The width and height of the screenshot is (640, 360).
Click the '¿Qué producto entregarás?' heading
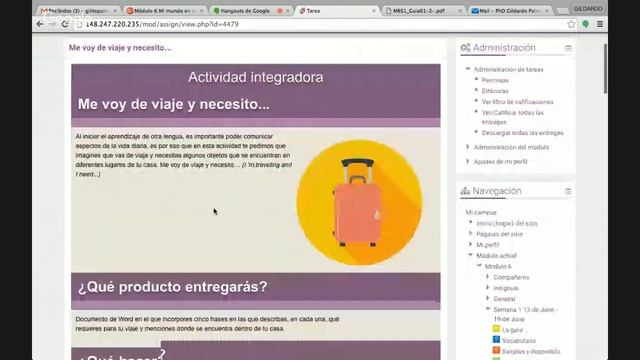tap(173, 287)
